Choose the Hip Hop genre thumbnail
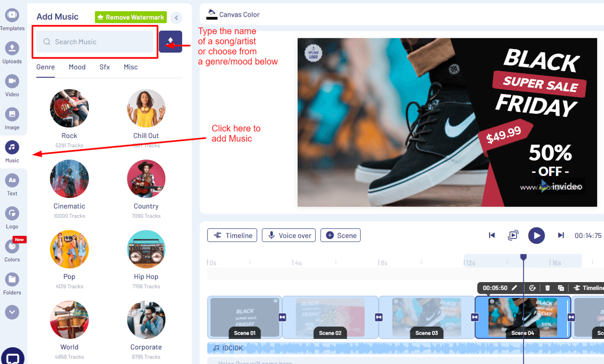Viewport: 604px width, 364px height. click(x=146, y=249)
